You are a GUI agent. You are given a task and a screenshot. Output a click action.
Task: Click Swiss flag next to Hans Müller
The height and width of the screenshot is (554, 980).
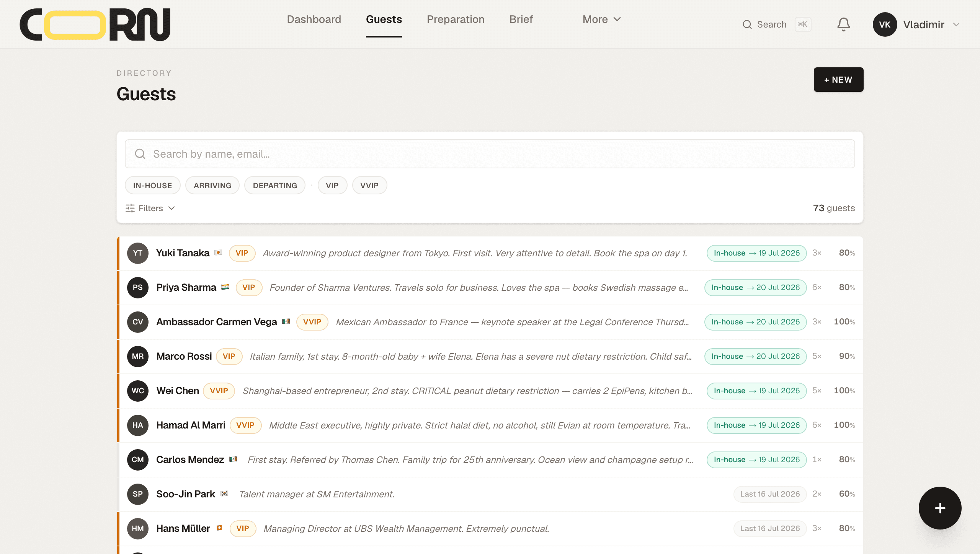[x=219, y=528]
